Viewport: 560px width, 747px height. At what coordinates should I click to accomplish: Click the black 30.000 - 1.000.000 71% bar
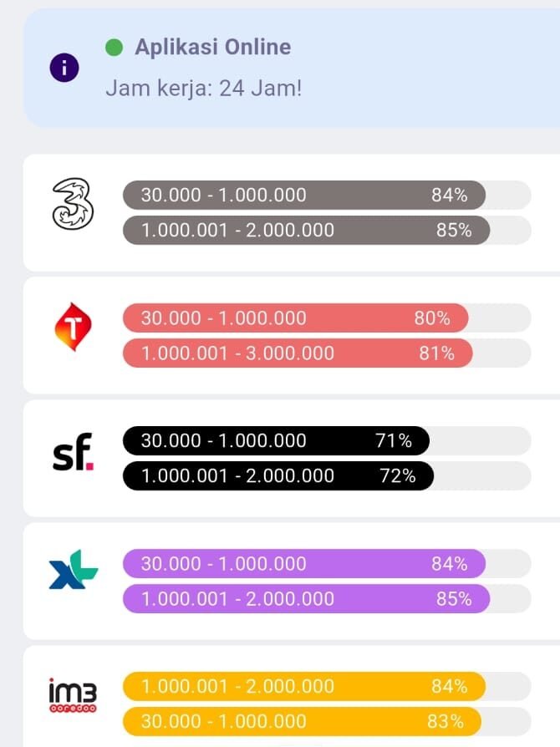coord(276,440)
